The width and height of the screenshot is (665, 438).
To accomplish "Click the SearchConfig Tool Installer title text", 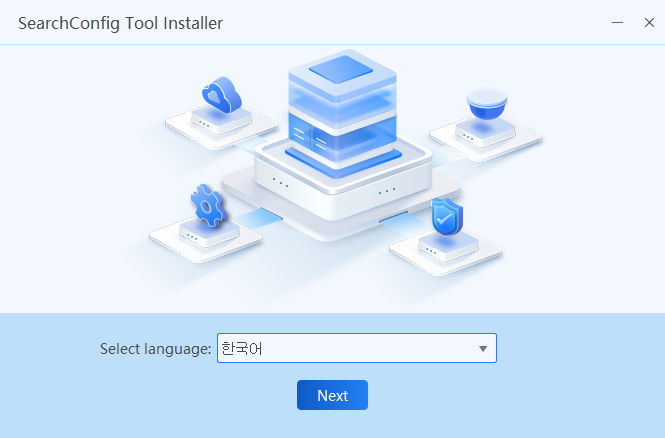I will coord(120,23).
